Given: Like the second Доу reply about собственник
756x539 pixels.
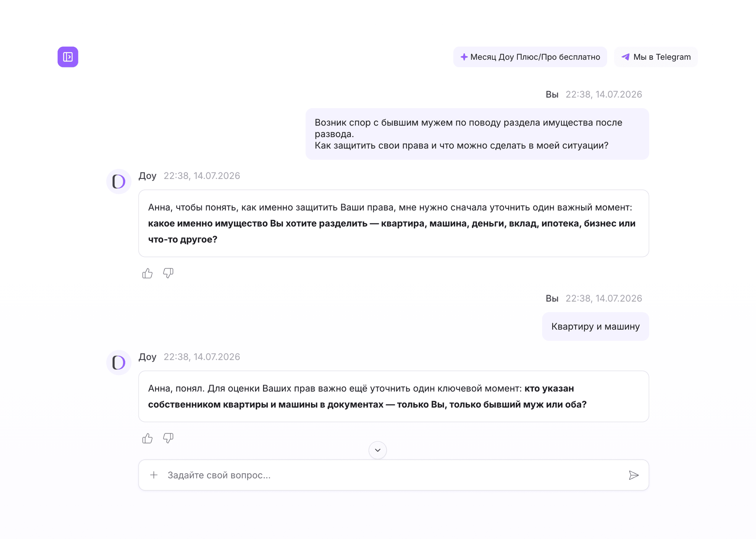Looking at the screenshot, I should (x=147, y=438).
